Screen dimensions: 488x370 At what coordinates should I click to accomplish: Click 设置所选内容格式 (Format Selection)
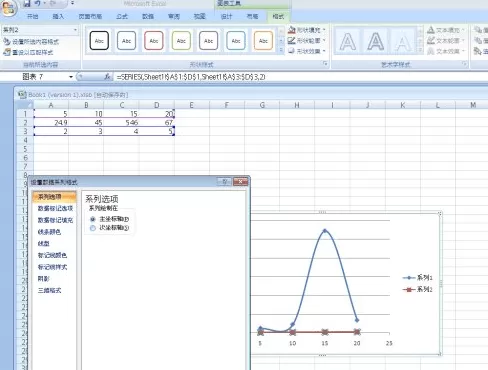coord(31,42)
